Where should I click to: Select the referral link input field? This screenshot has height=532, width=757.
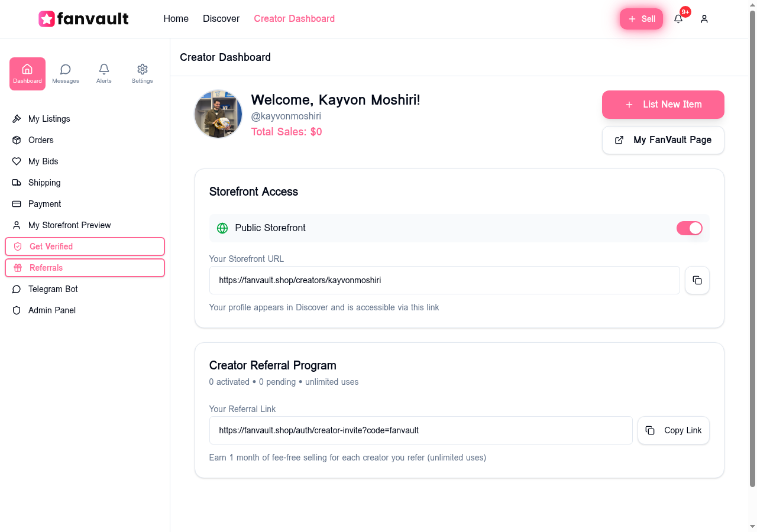[420, 430]
